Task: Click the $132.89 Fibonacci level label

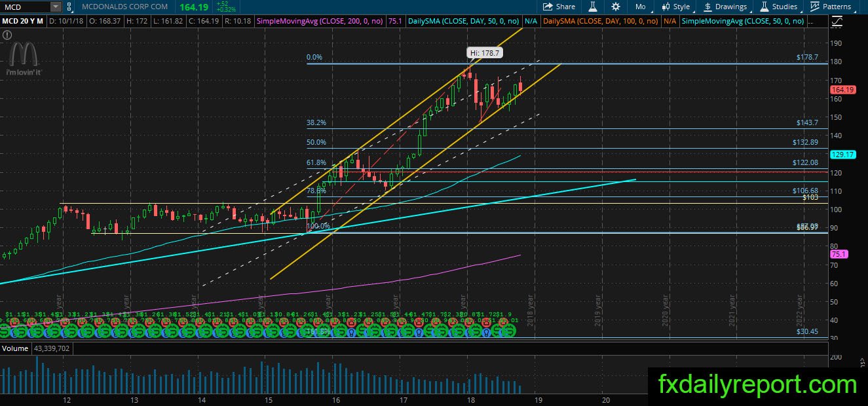Action: (x=805, y=143)
